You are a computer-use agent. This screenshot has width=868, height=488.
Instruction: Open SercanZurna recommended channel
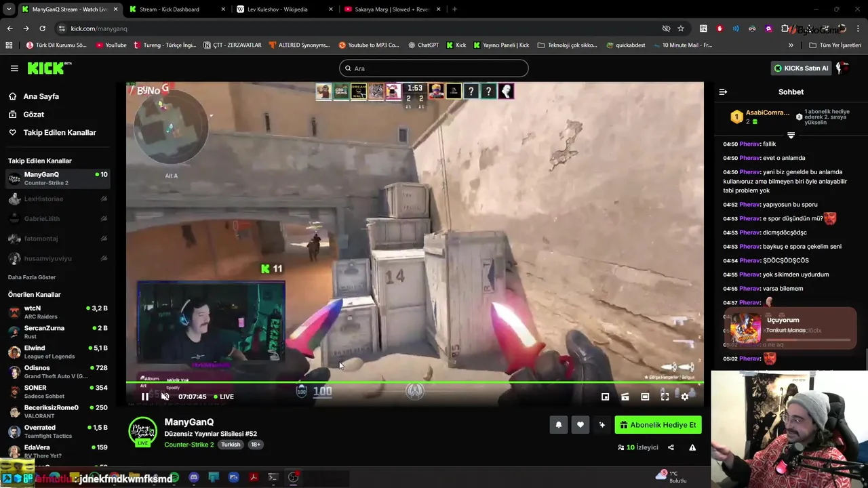pos(58,332)
